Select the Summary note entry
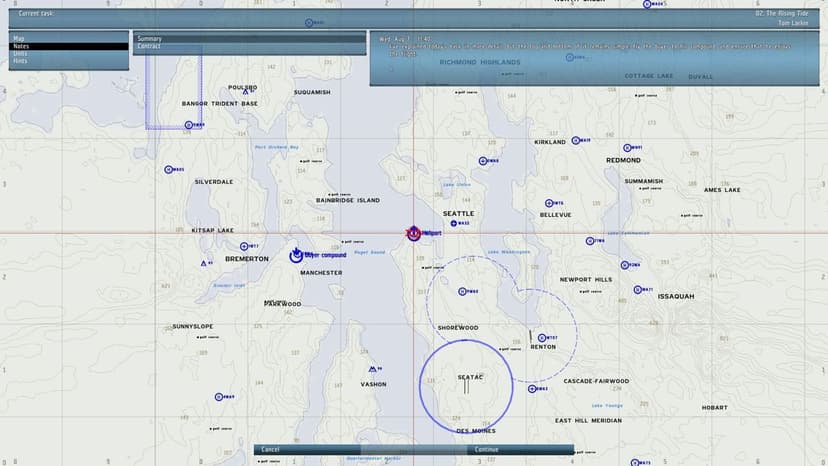 [249, 39]
